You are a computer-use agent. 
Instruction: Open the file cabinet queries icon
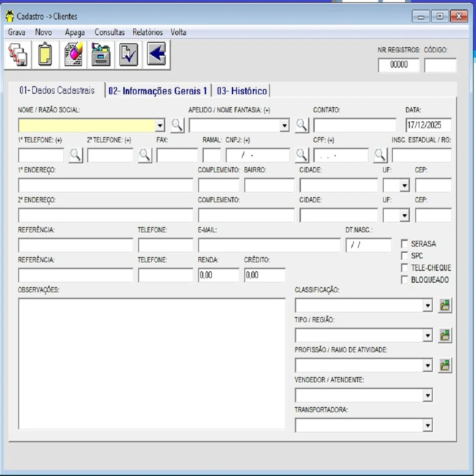[101, 55]
